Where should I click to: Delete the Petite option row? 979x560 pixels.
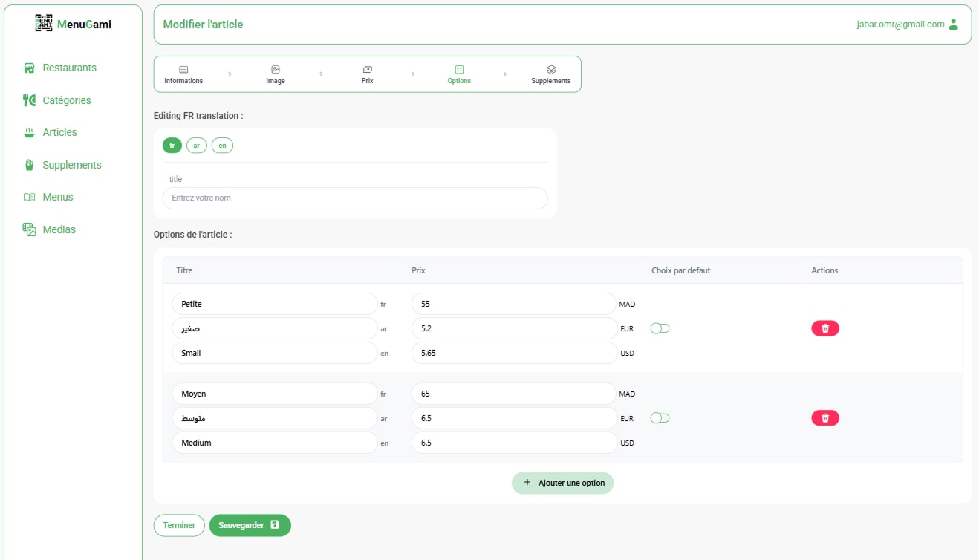pyautogui.click(x=824, y=328)
